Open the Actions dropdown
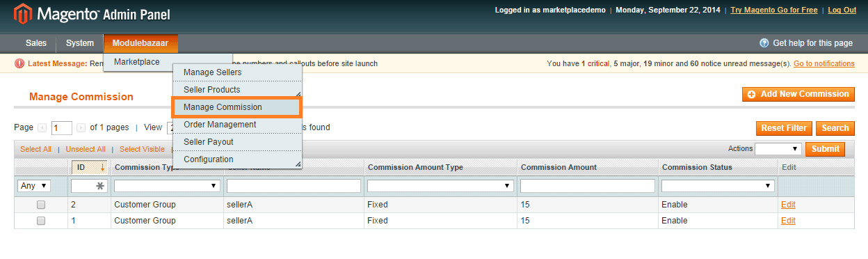 pyautogui.click(x=778, y=149)
